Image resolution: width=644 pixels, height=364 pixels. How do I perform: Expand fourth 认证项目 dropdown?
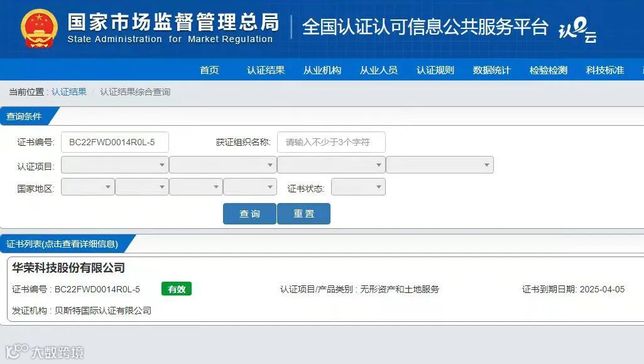click(440, 165)
